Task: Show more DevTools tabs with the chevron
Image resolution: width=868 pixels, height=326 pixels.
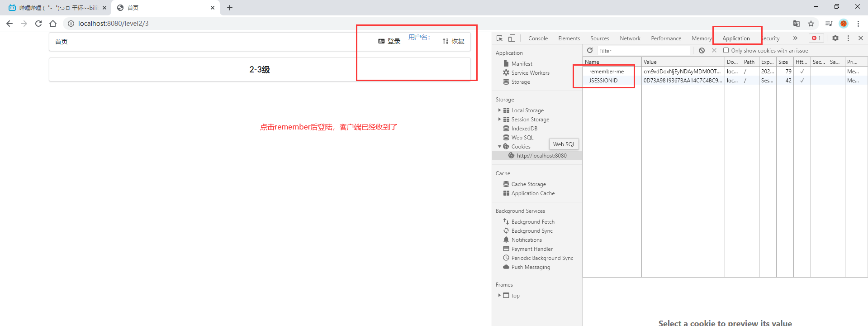Action: [x=795, y=38]
